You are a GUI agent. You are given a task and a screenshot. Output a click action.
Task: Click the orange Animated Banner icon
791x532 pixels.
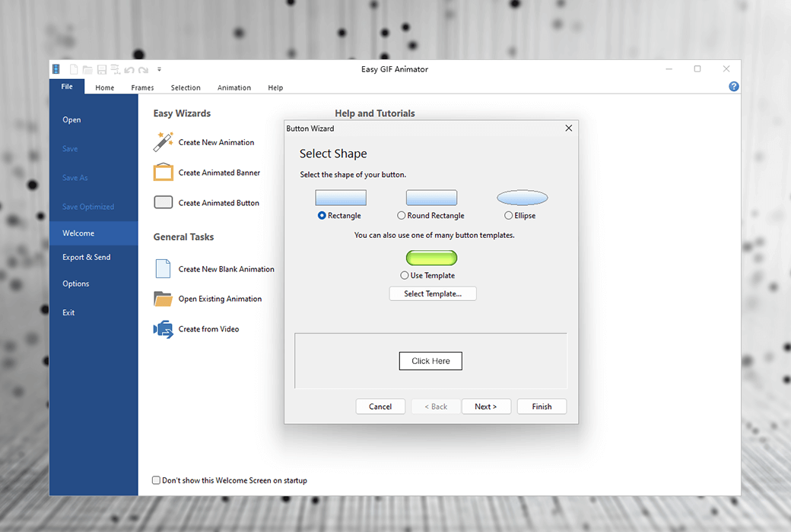[163, 172]
